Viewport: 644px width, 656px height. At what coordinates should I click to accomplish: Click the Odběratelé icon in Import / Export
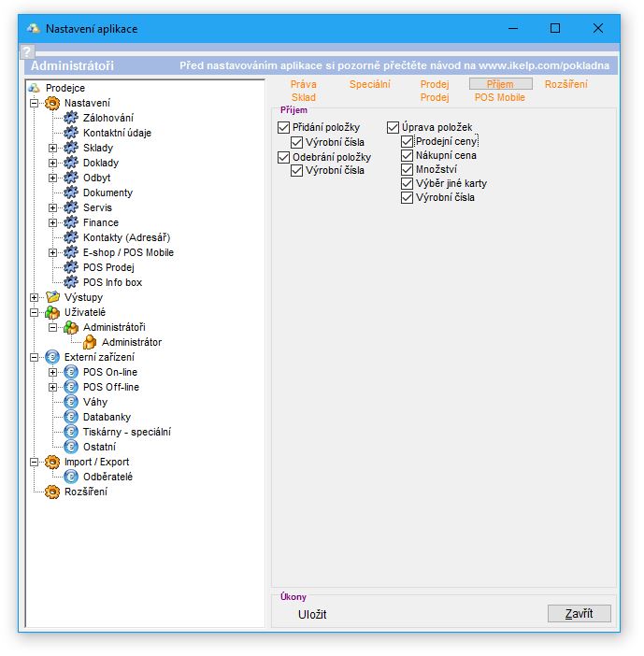[71, 477]
